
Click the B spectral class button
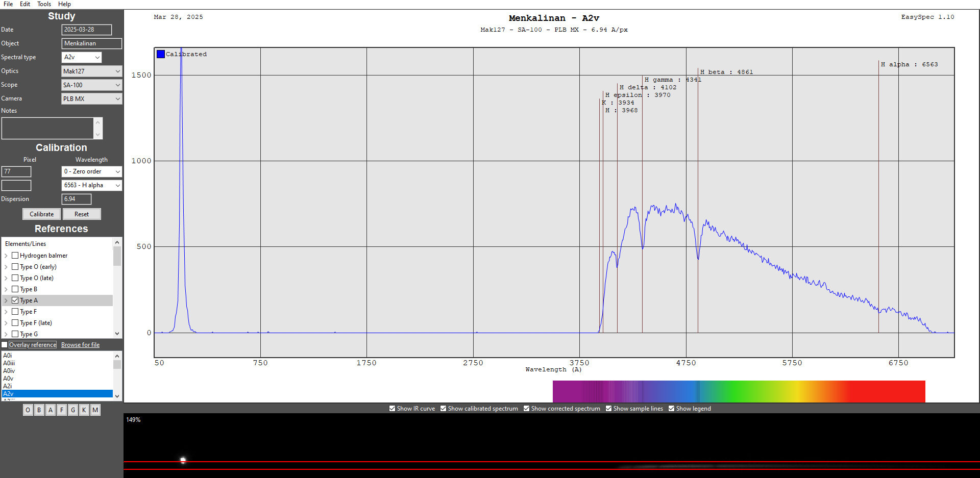tap(39, 410)
